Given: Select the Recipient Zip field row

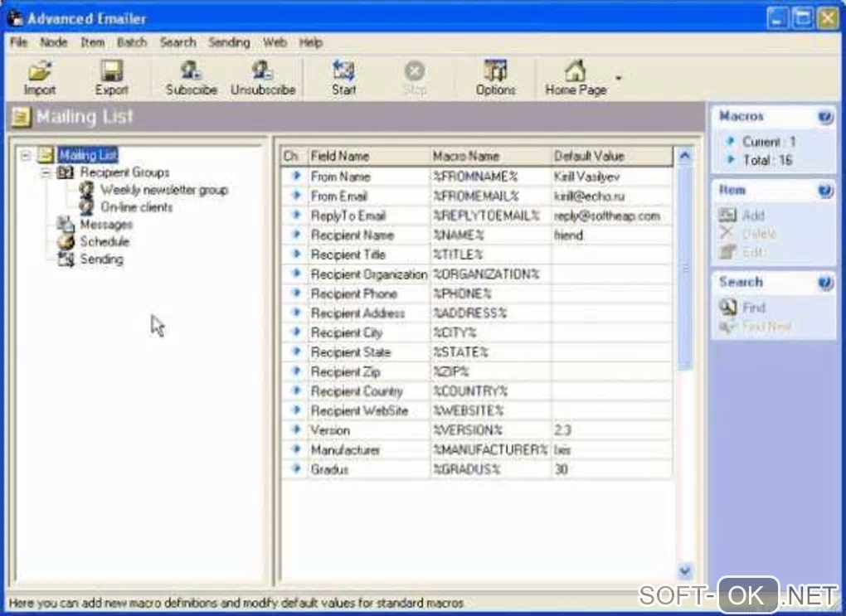Looking at the screenshot, I should (477, 371).
